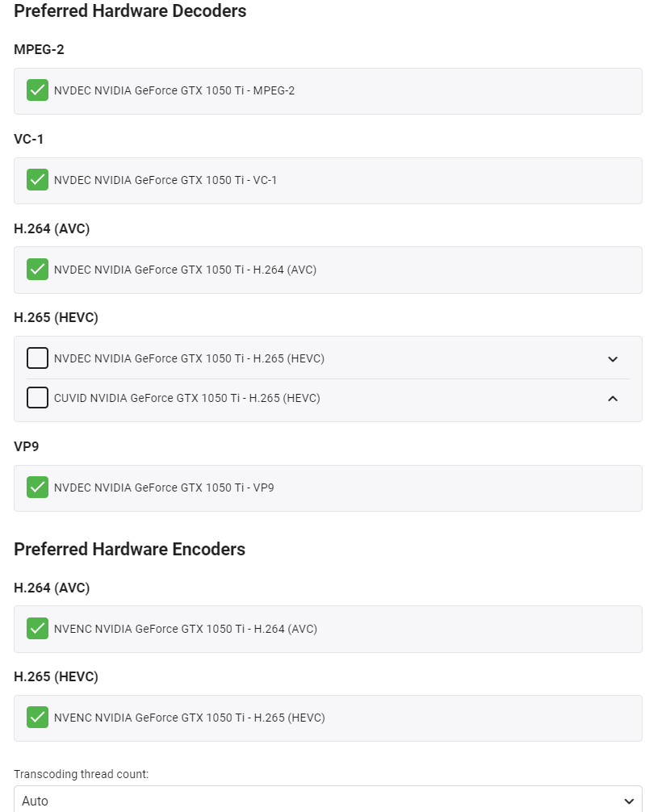Click the NVENC H.264 (AVC) encoder label text

click(186, 629)
